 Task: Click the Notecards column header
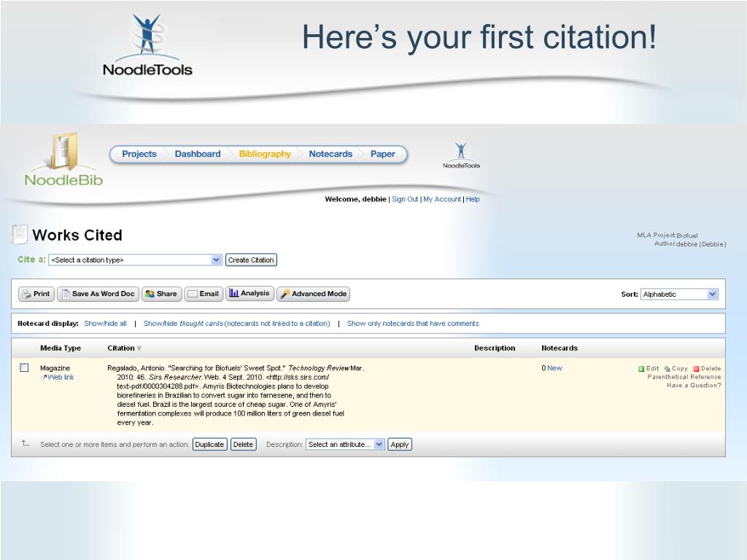[x=560, y=348]
